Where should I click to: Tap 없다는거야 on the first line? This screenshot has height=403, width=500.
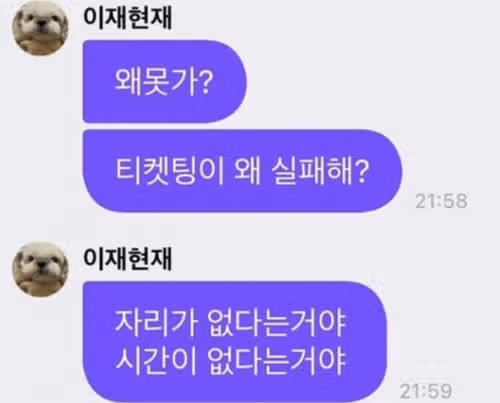click(276, 323)
